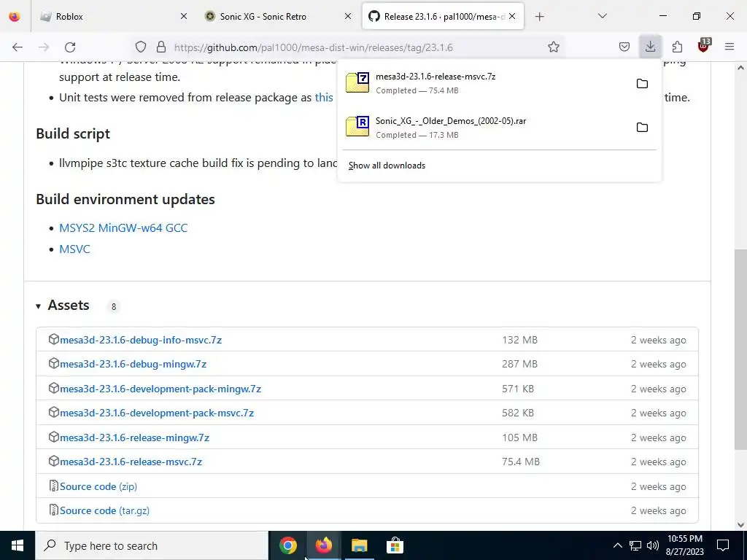Click the Firefox taskbar icon

(323, 545)
